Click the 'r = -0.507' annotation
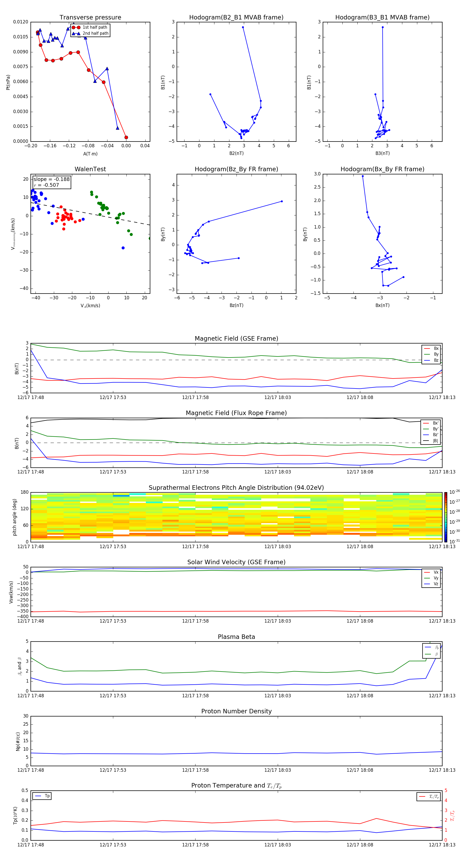This screenshot has height=868, width=473. (47, 185)
